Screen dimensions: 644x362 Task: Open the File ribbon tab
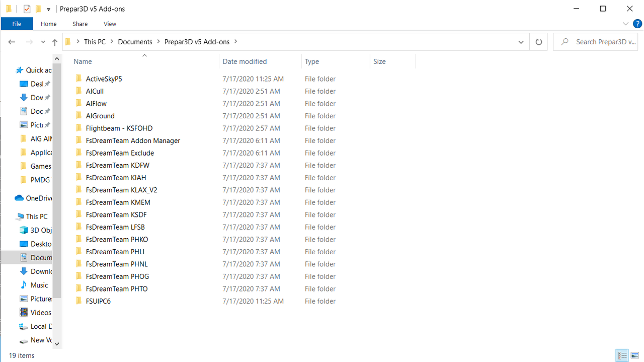(x=17, y=24)
